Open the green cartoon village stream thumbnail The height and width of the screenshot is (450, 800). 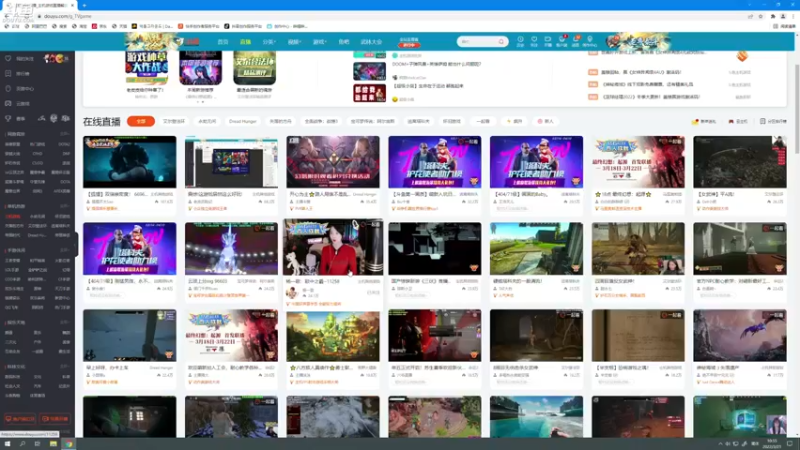pos(333,335)
